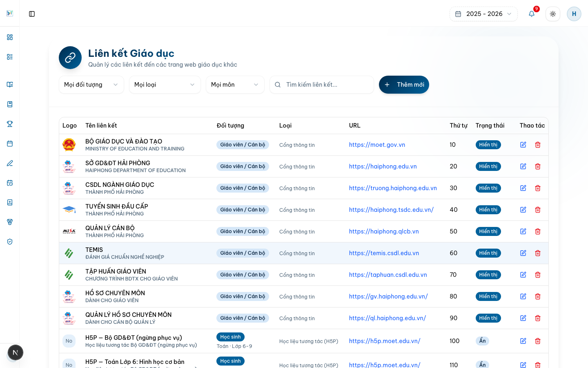
Task: Open the https://temis.csdl.edu.vn link
Action: [x=384, y=253]
